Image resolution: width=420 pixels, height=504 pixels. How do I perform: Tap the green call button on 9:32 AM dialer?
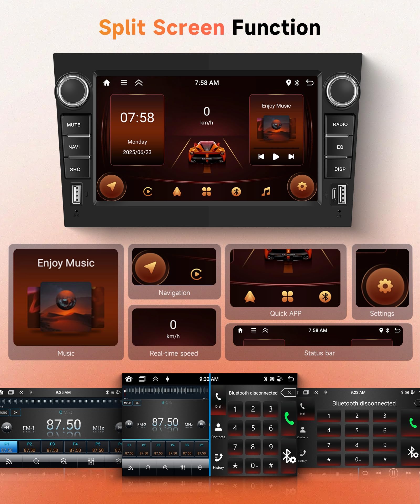point(289,418)
